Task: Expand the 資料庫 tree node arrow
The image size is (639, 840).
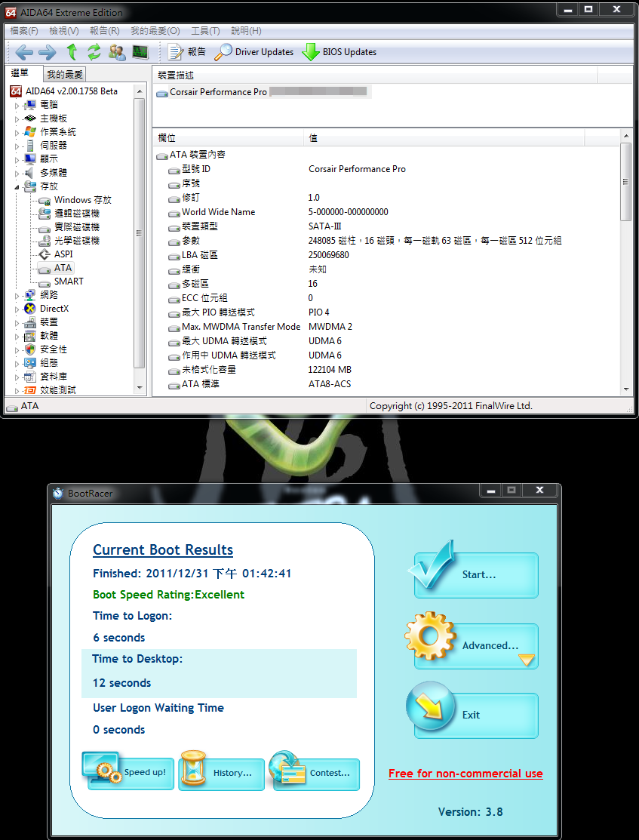Action: (x=17, y=377)
